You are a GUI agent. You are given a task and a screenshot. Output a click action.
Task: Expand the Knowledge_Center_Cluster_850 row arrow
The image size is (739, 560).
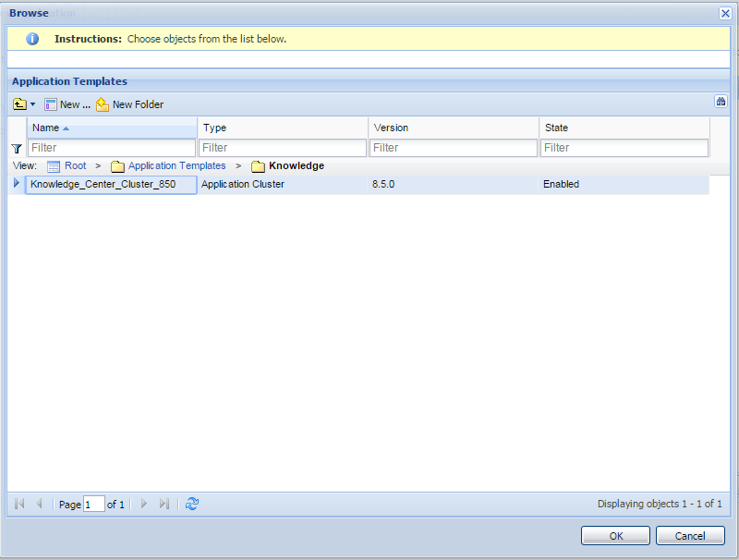(x=16, y=184)
